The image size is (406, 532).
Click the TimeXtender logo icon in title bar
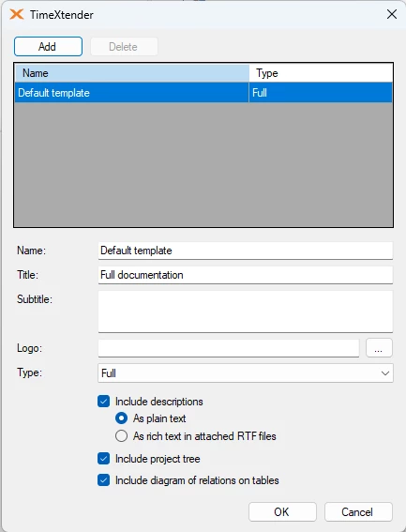17,15
